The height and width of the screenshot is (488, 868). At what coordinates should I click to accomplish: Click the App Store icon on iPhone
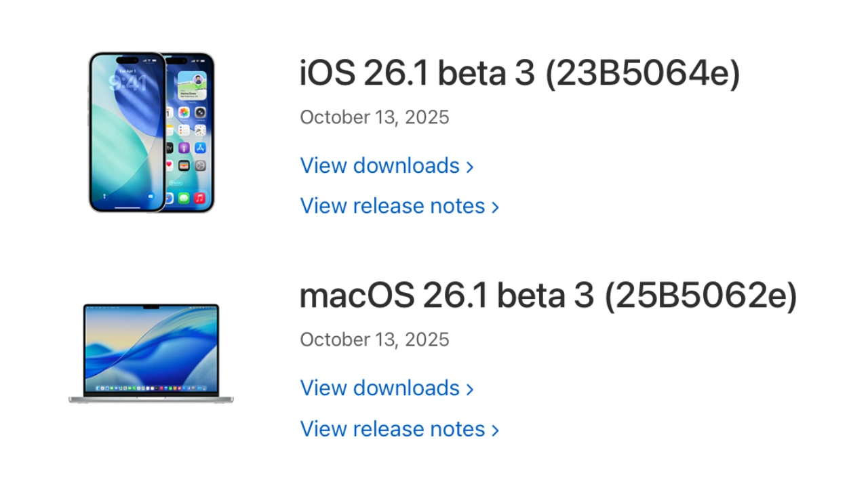[200, 148]
